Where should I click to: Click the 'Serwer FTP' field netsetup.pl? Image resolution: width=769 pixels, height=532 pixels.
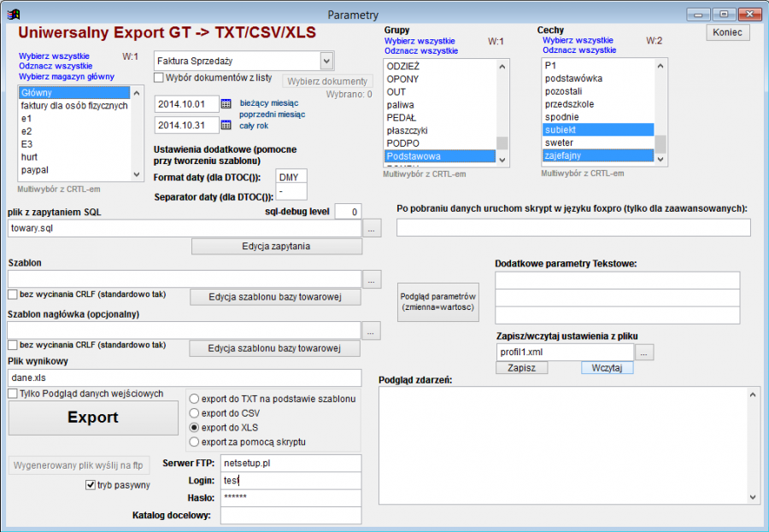pyautogui.click(x=291, y=464)
